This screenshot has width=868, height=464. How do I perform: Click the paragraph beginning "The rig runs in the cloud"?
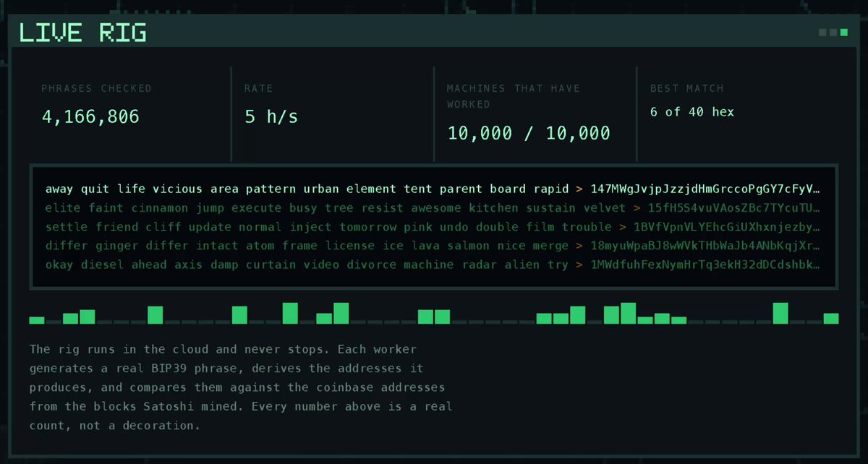[241, 387]
